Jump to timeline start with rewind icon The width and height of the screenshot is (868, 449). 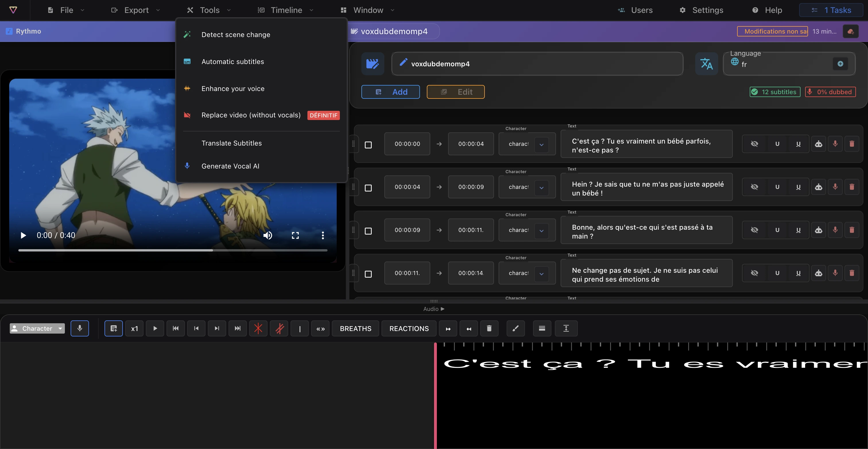point(176,328)
